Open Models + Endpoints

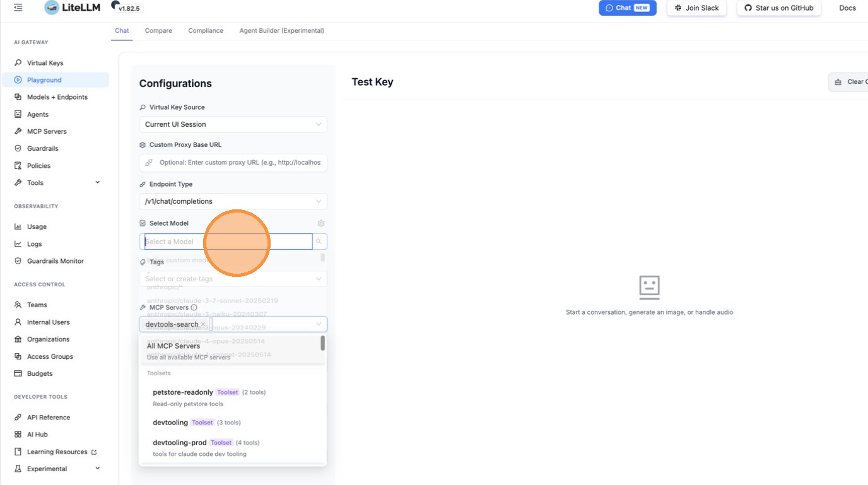click(57, 97)
